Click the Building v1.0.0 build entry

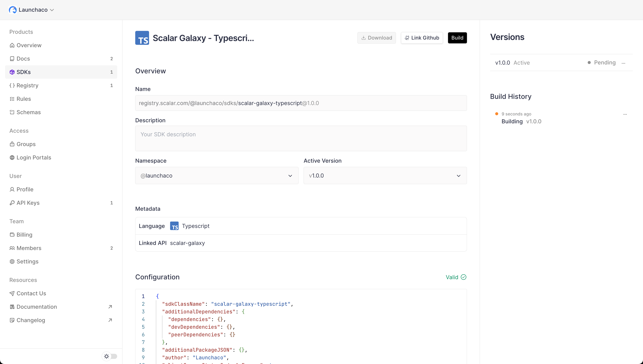point(521,121)
